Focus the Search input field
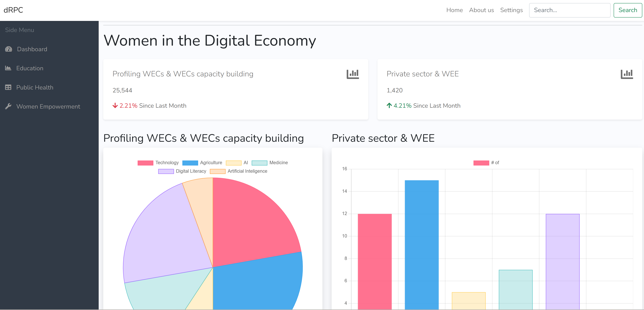This screenshot has width=644, height=310. click(x=569, y=10)
